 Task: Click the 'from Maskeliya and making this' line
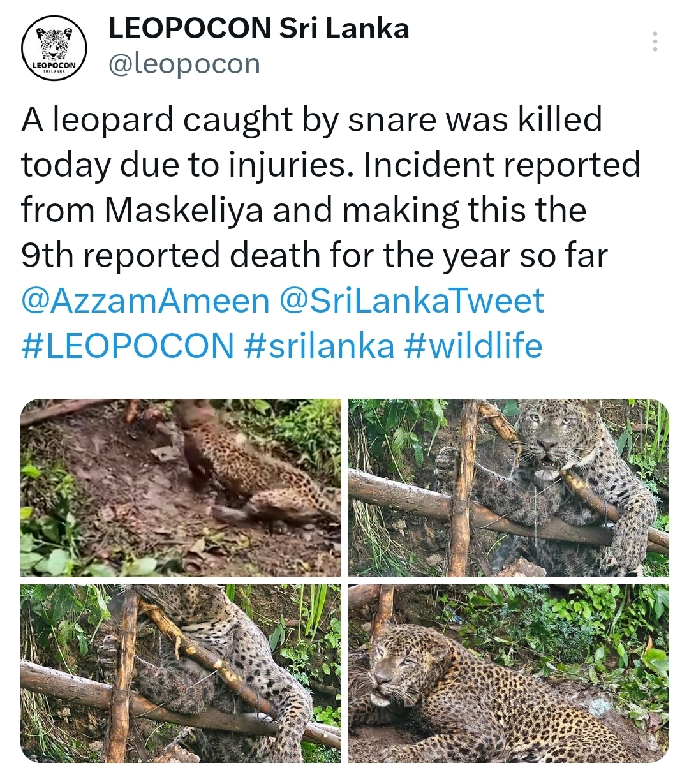coord(304,210)
